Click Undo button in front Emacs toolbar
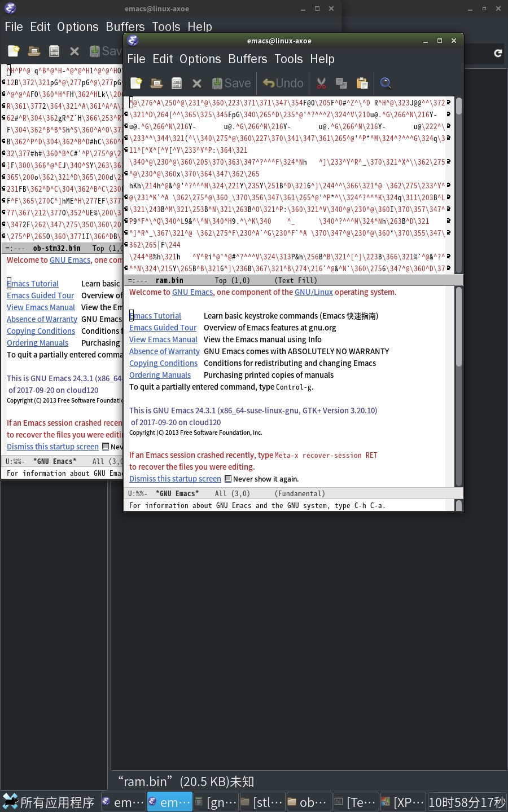The height and width of the screenshot is (812, 508). (x=283, y=83)
